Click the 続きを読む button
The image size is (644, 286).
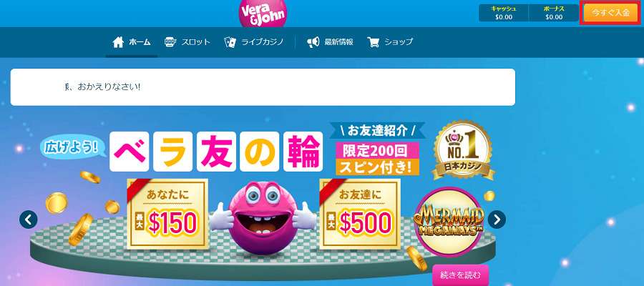point(460,275)
